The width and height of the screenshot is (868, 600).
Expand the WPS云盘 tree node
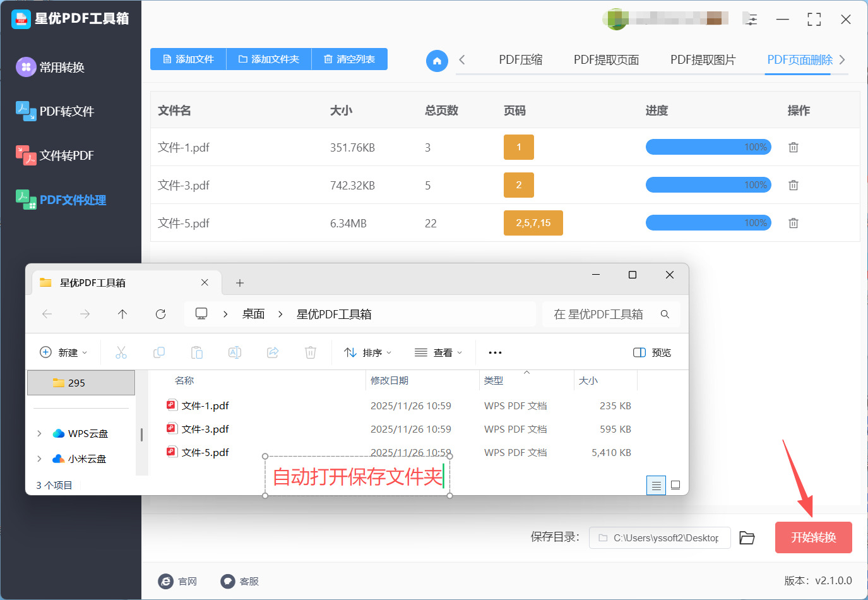(x=39, y=433)
